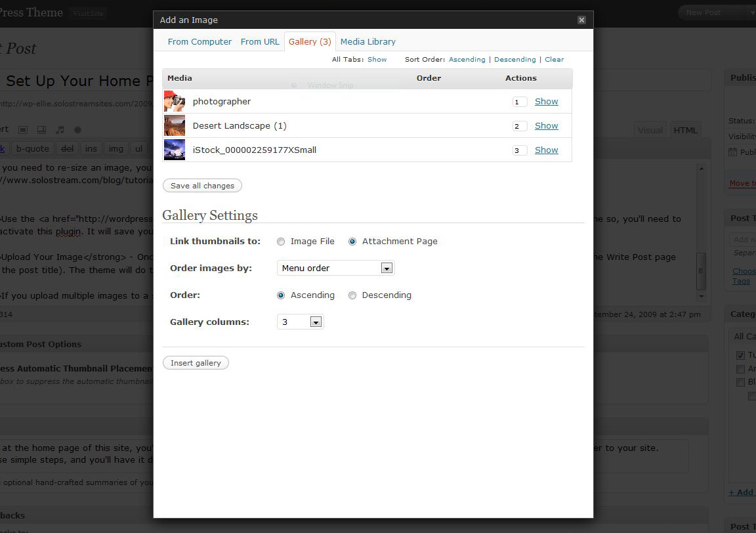
Task: Click the publish calendar icon
Action: tap(732, 152)
